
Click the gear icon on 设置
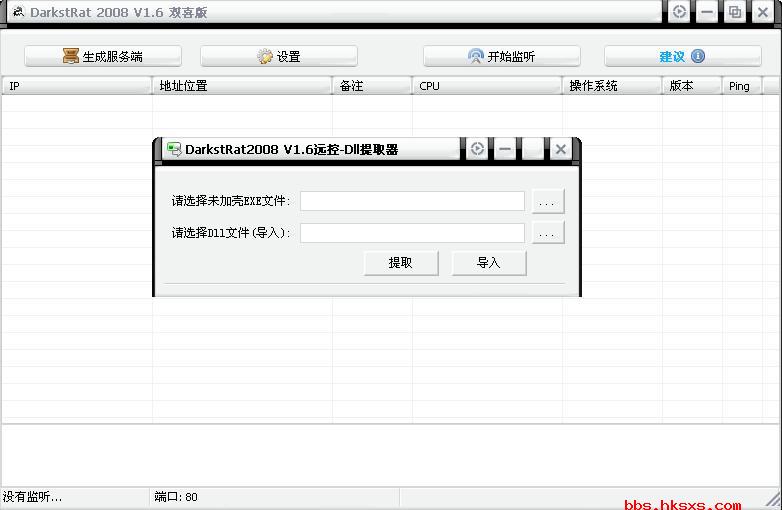coord(265,56)
